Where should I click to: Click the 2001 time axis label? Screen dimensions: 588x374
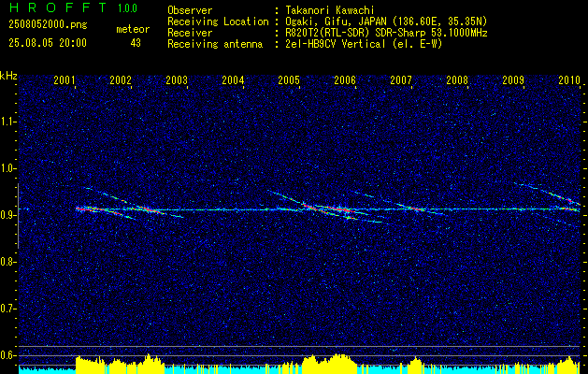tap(65, 79)
